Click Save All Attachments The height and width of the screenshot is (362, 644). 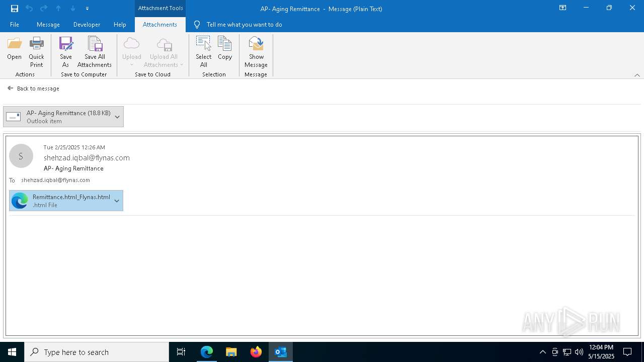(95, 52)
